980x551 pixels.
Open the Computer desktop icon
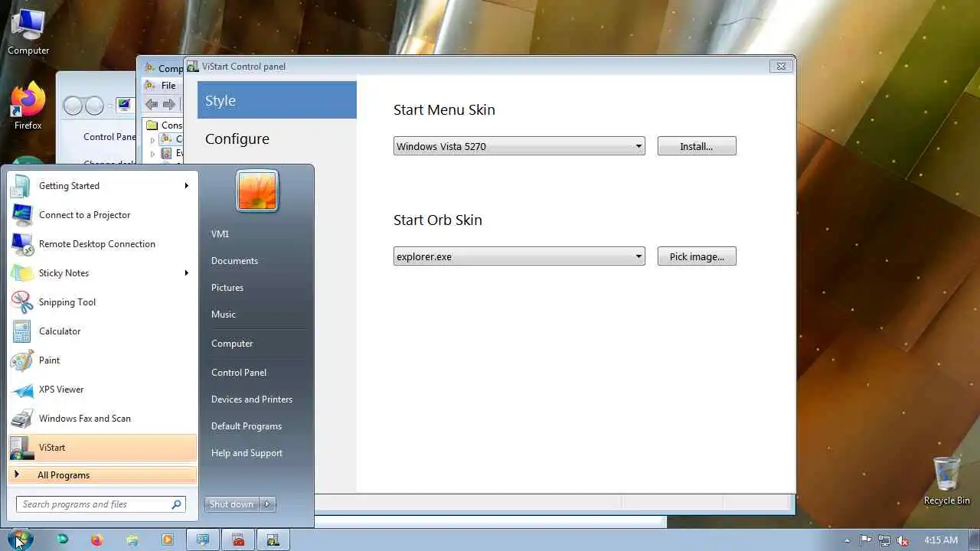(28, 32)
